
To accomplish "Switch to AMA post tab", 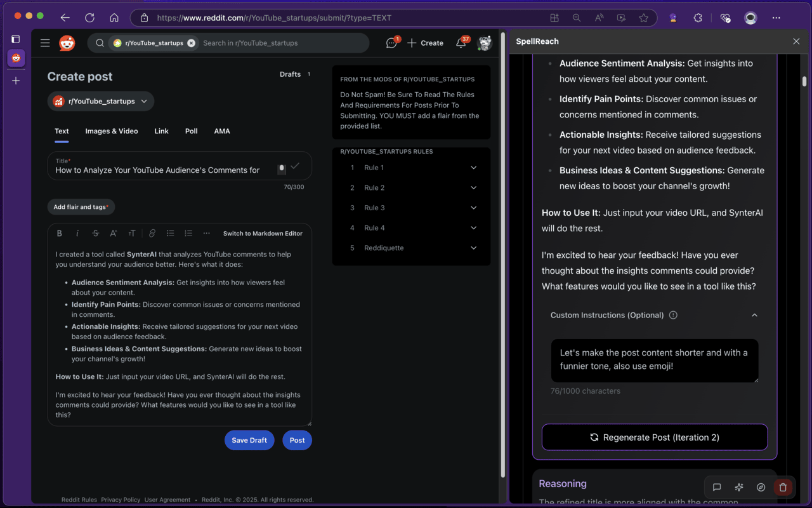I will [222, 131].
